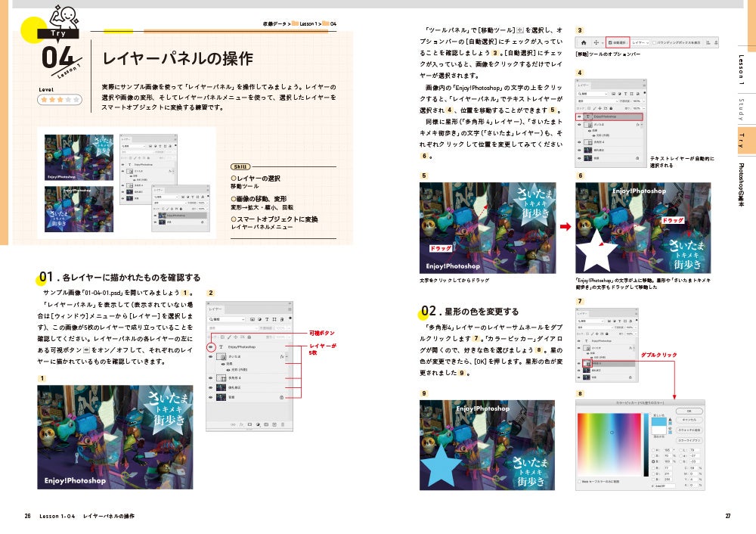Click the vertical brightness slider in the color picker
Image resolution: width=756 pixels, height=534 pixels.
coord(646,445)
